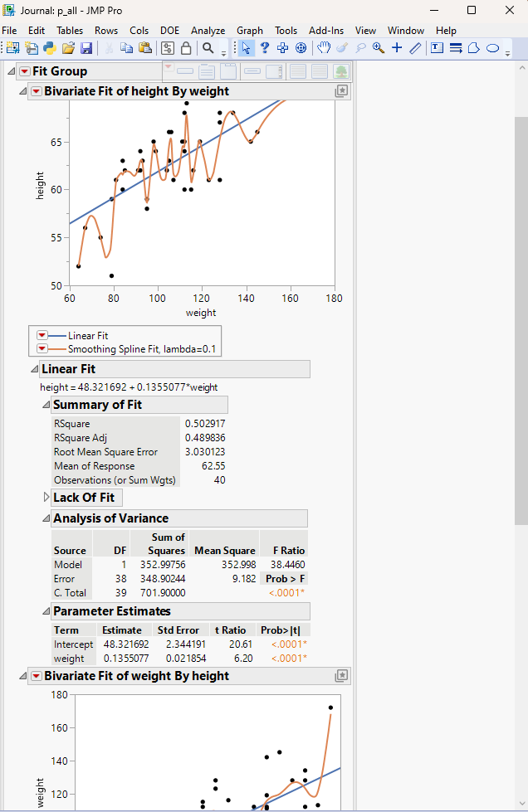The width and height of the screenshot is (528, 812).
Task: Click the tree icon in the Fit Group toolbar
Action: coord(341,71)
